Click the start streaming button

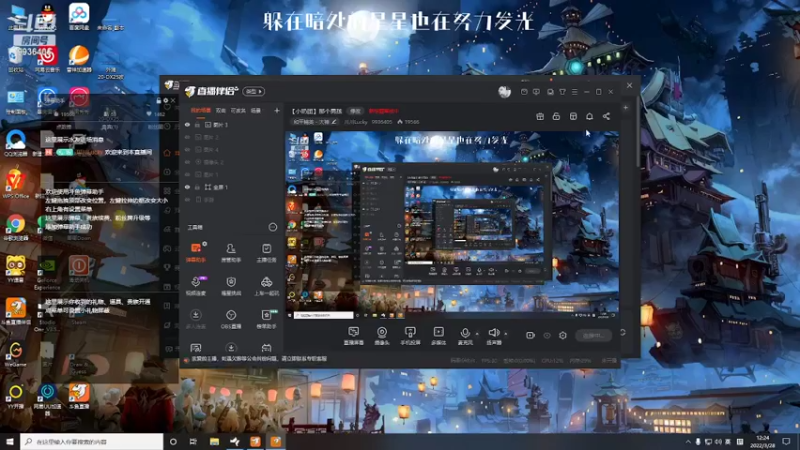pos(593,335)
